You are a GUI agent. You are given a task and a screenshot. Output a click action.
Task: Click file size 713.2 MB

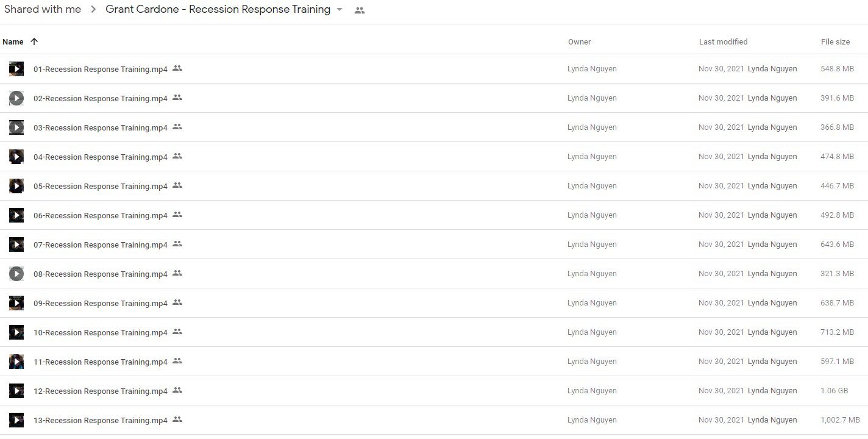pos(838,332)
